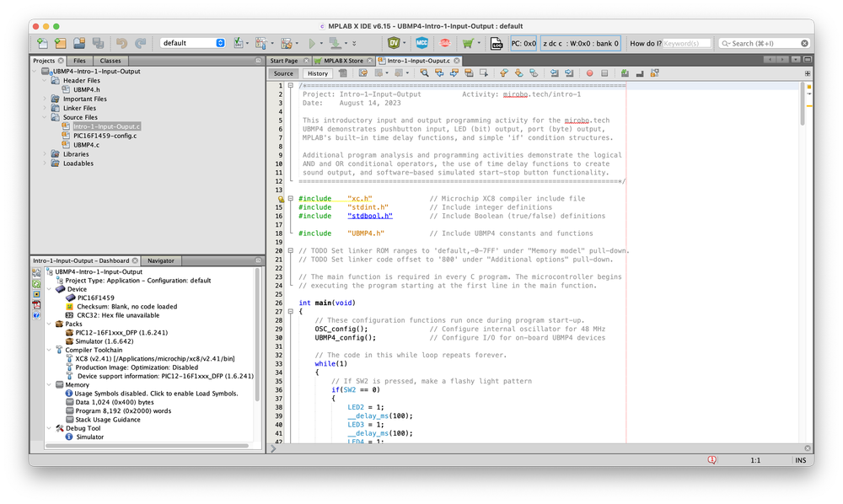The height and width of the screenshot is (504, 843).
Task: Click the Source view button
Action: pos(283,73)
